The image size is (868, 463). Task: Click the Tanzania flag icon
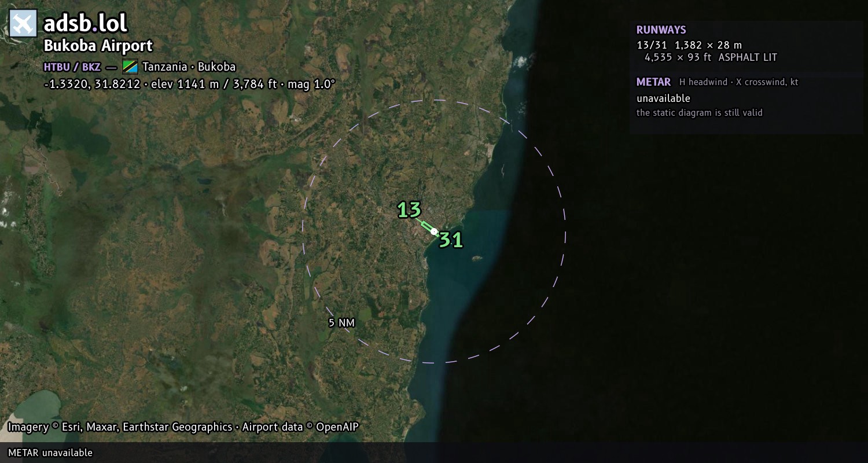click(130, 67)
